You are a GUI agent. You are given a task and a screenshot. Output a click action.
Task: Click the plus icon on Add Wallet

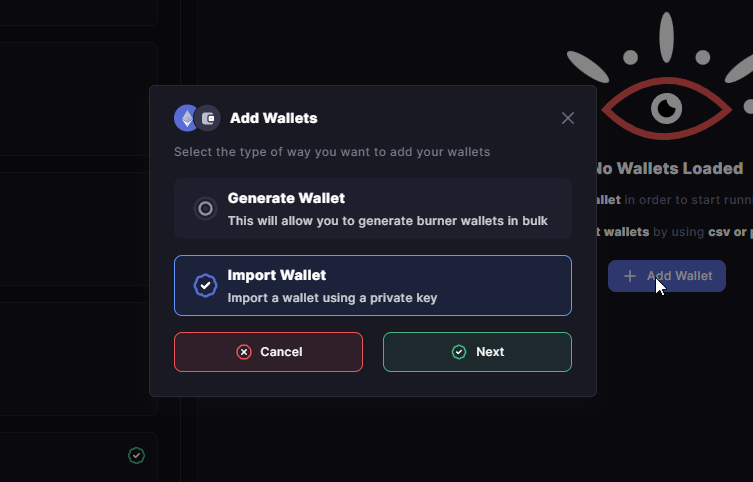pyautogui.click(x=630, y=276)
